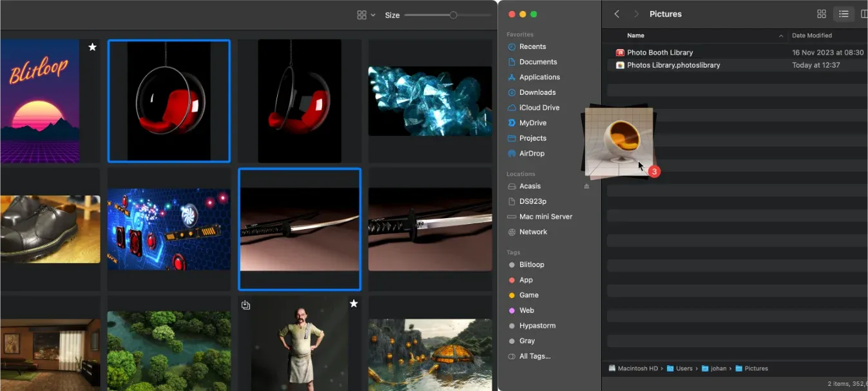Viewport: 868px width, 391px height.
Task: Click the Today at 12:37 date cell
Action: click(816, 65)
